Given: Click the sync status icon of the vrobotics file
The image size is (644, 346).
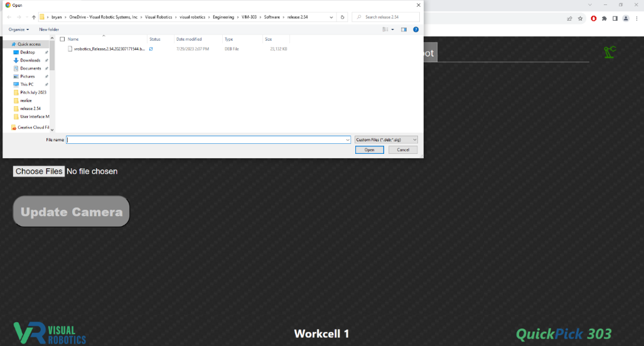Looking at the screenshot, I should [x=151, y=49].
